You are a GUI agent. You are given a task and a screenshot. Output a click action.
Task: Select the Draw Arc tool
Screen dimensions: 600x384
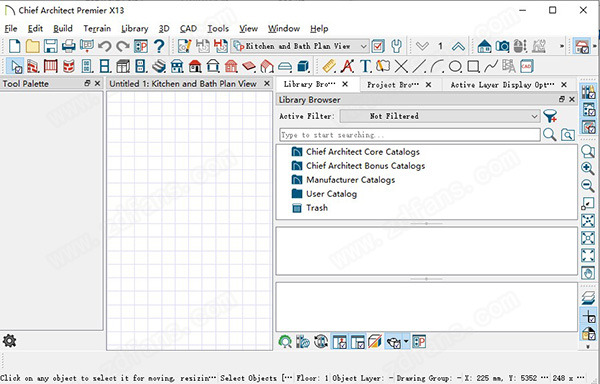pyautogui.click(x=437, y=67)
